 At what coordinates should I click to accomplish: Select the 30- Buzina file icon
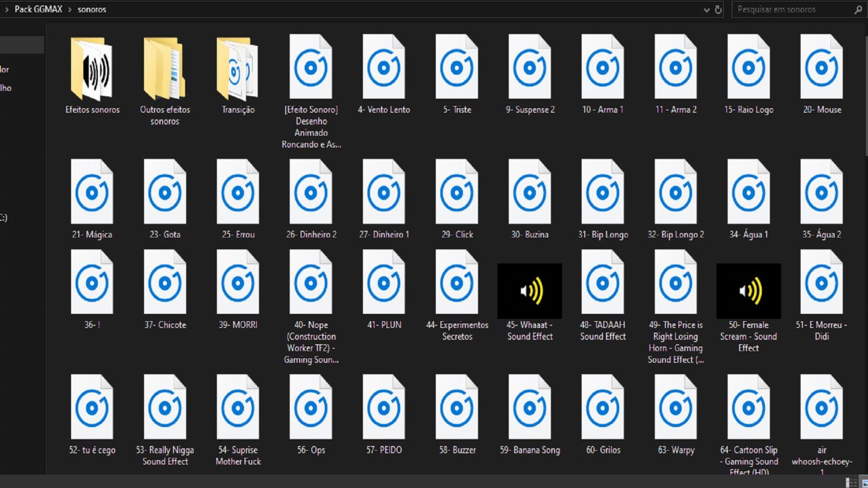pos(529,192)
